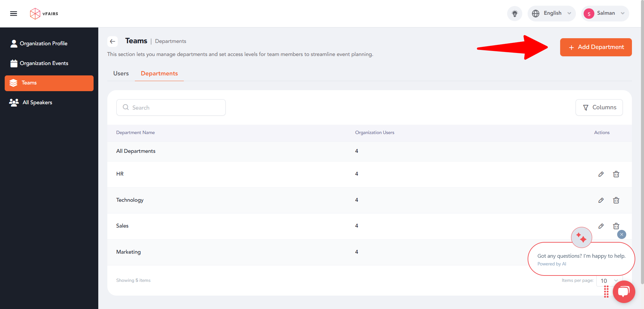Click the globe language icon

tap(536, 13)
